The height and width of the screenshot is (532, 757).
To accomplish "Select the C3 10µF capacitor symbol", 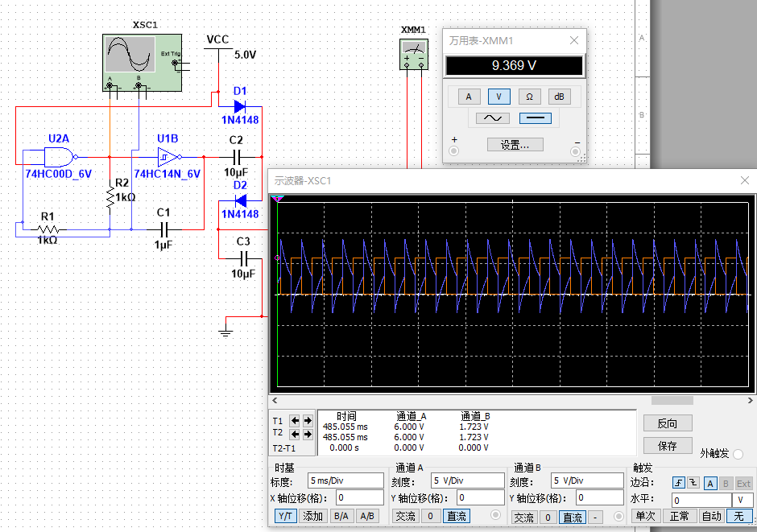I will (x=243, y=258).
